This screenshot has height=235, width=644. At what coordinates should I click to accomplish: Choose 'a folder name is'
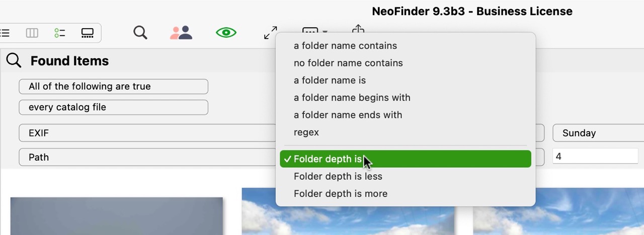coord(406,80)
